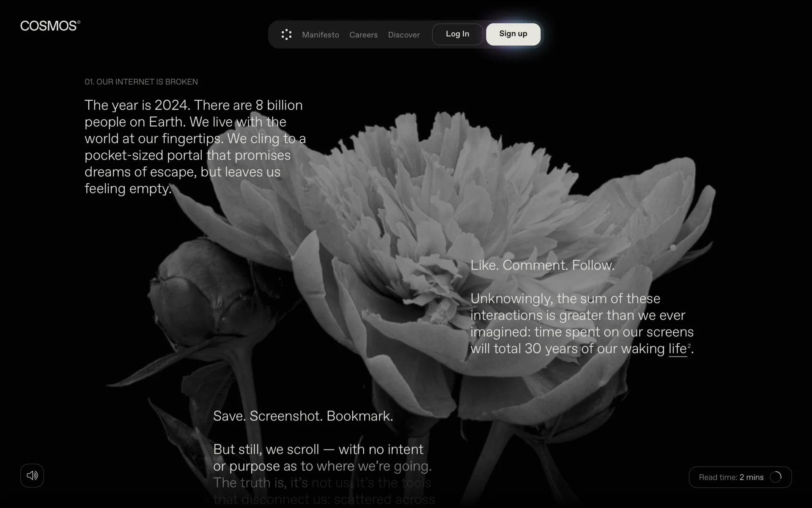Click the "Save. Screenshot. Bookmark." line
812x508 pixels.
[x=303, y=416]
